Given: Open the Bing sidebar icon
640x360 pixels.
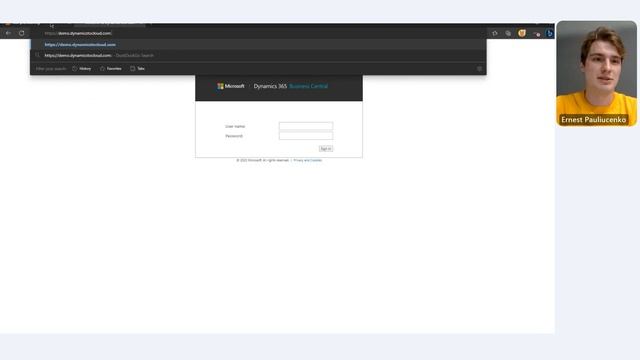Looking at the screenshot, I should pos(549,33).
